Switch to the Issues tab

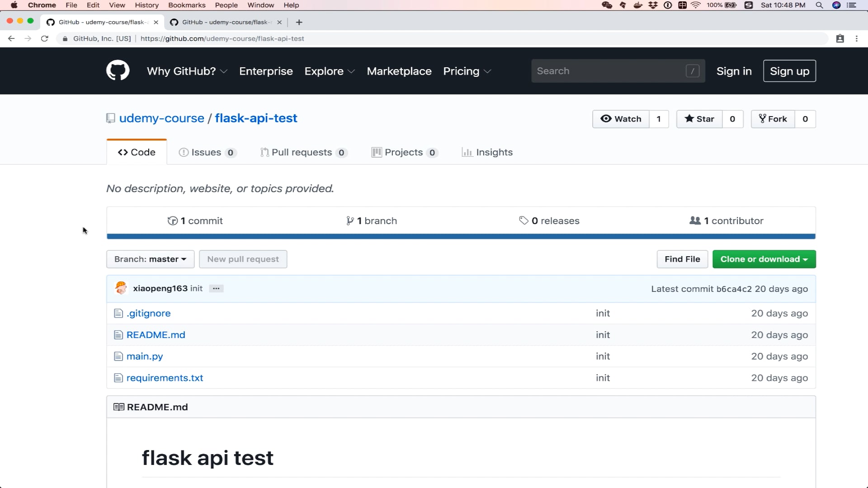(x=207, y=152)
